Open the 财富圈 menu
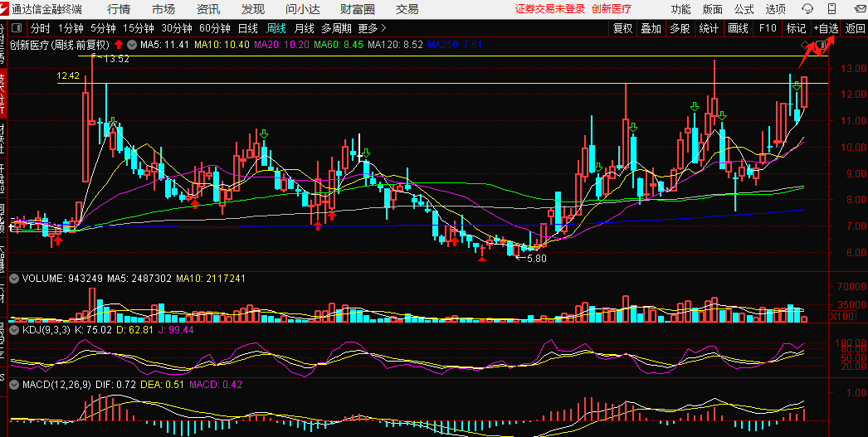Image resolution: width=868 pixels, height=437 pixels. pyautogui.click(x=358, y=9)
